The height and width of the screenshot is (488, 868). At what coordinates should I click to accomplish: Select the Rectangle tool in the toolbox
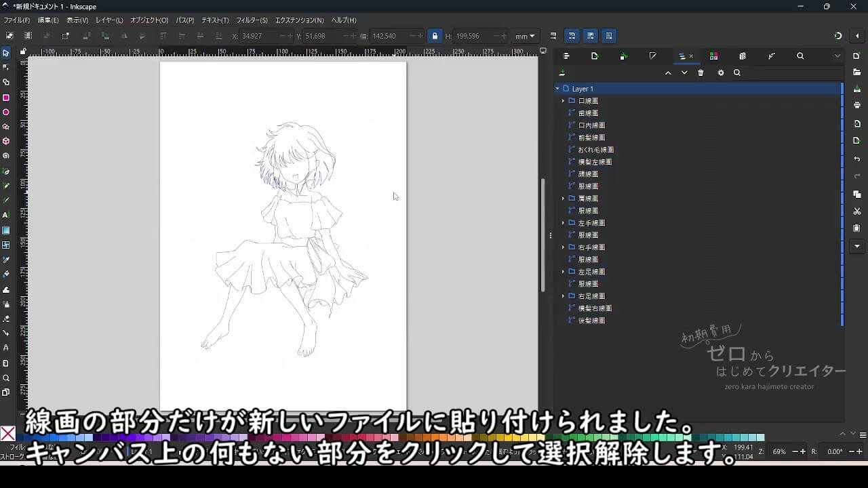pyautogui.click(x=6, y=98)
